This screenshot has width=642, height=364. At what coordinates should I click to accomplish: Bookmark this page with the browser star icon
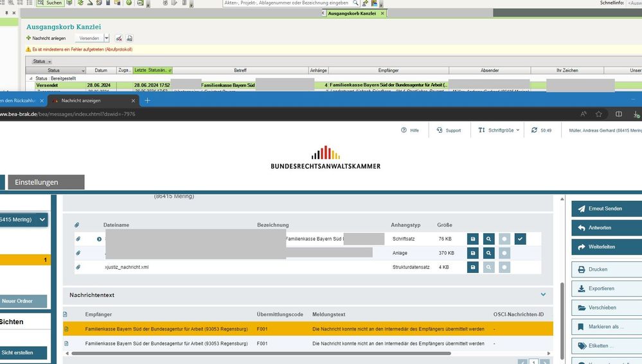click(598, 114)
